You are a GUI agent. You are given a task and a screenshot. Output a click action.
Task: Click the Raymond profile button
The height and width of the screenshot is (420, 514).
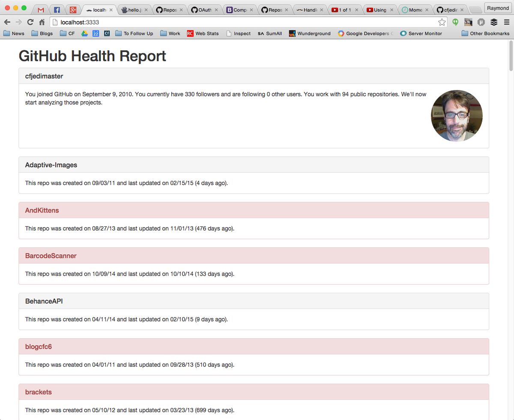tap(498, 8)
